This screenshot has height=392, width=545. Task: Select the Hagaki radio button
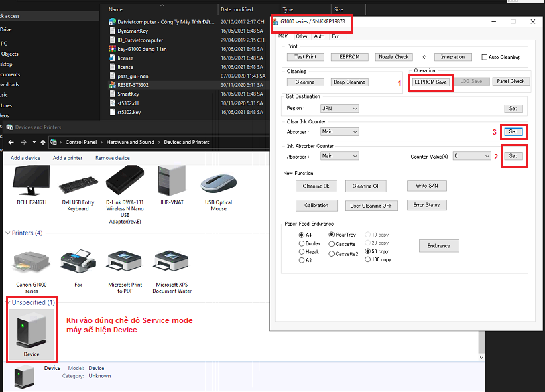[x=302, y=251]
